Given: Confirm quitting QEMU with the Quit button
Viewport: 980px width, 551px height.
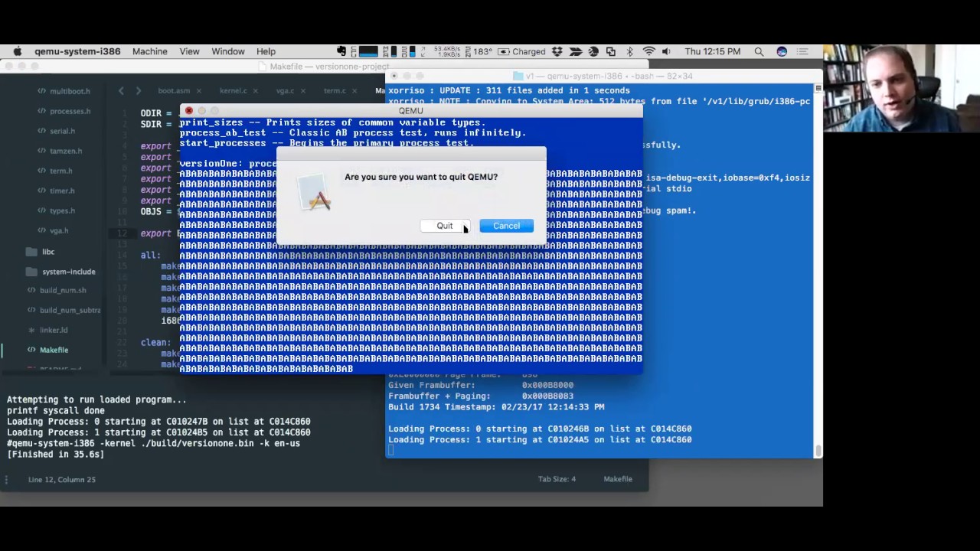Looking at the screenshot, I should coord(445,226).
